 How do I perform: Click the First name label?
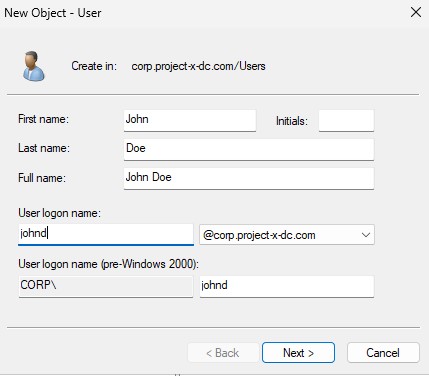(x=43, y=119)
